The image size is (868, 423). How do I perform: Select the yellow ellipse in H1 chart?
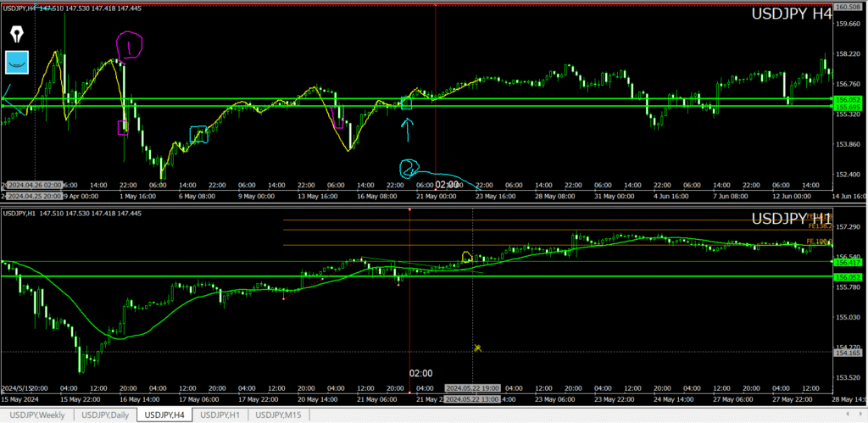466,256
